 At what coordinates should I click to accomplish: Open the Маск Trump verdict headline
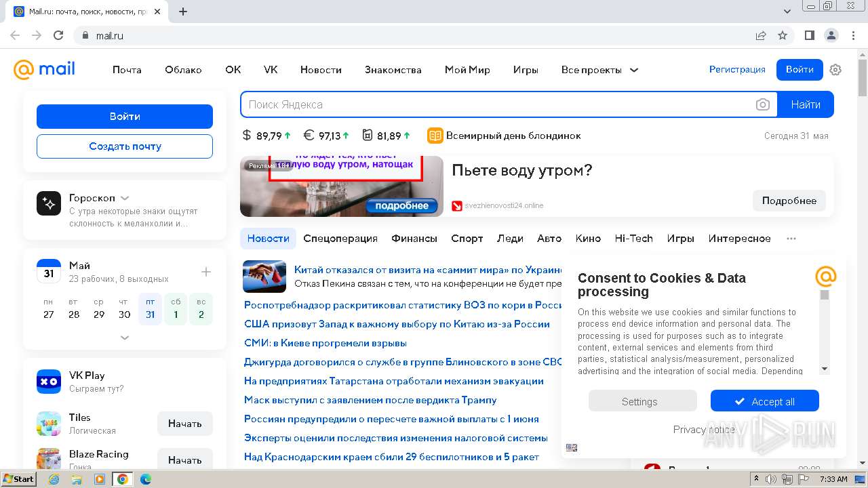(x=370, y=400)
